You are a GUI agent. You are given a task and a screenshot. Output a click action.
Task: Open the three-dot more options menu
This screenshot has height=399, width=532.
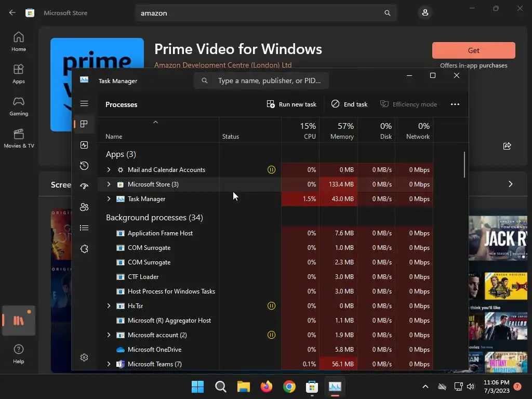(455, 104)
